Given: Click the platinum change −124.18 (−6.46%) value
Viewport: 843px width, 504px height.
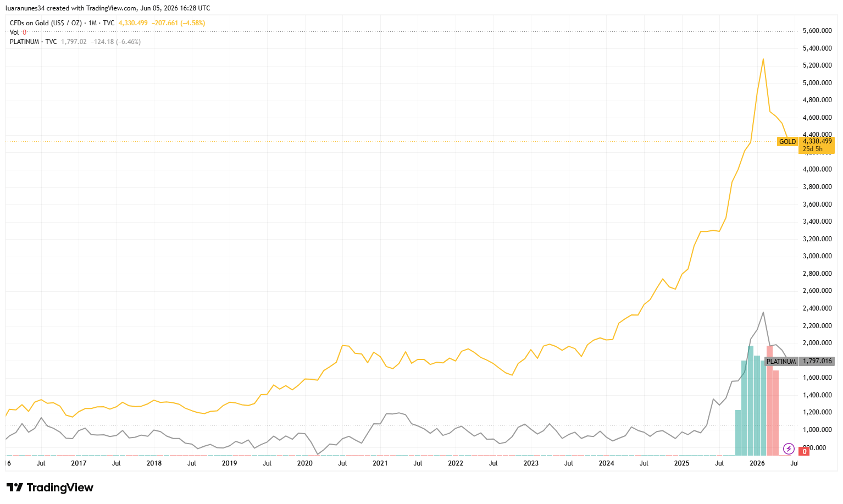Looking at the screenshot, I should (115, 42).
